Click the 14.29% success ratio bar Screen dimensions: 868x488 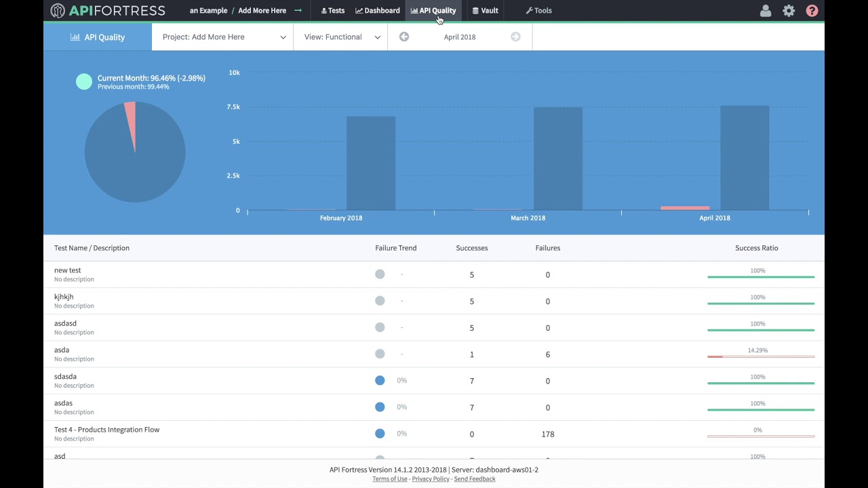pos(761,357)
